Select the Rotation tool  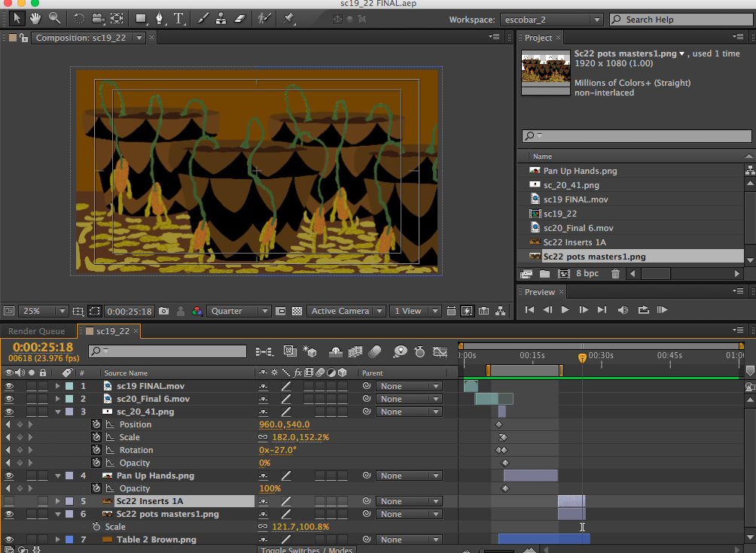pyautogui.click(x=79, y=19)
